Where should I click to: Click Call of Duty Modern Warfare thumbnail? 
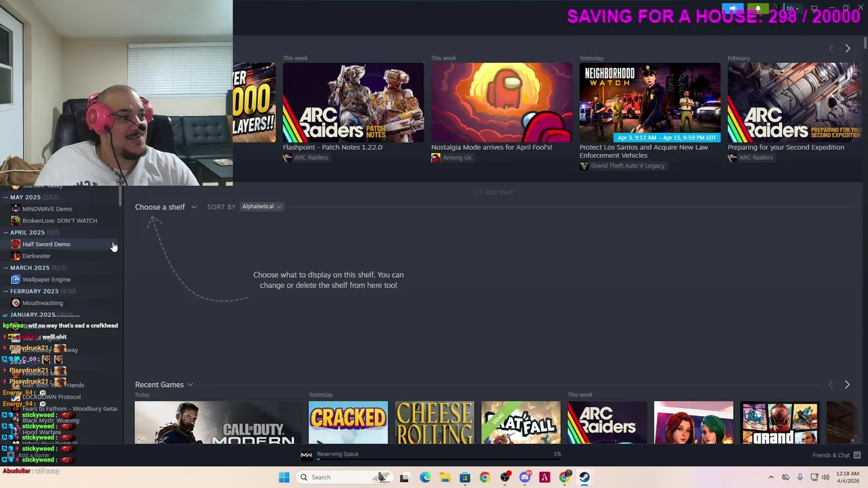[x=218, y=423]
